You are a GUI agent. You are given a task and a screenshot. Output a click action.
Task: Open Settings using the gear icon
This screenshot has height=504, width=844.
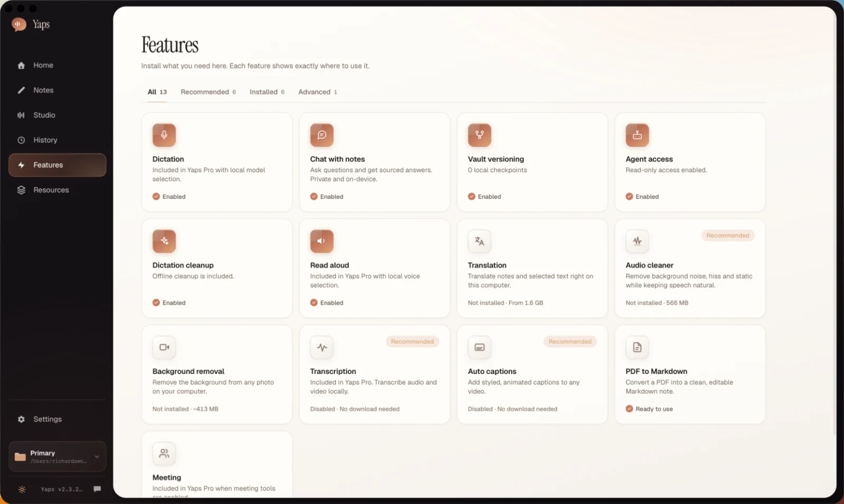pyautogui.click(x=21, y=419)
